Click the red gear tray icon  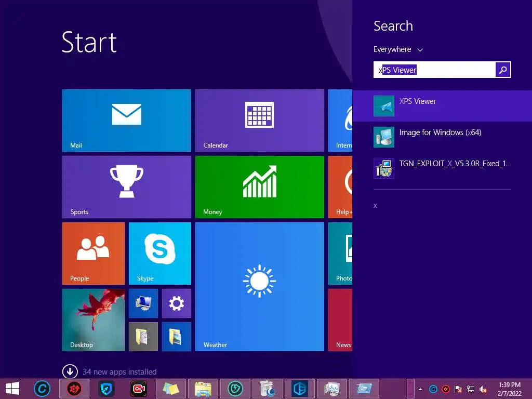pos(445,389)
